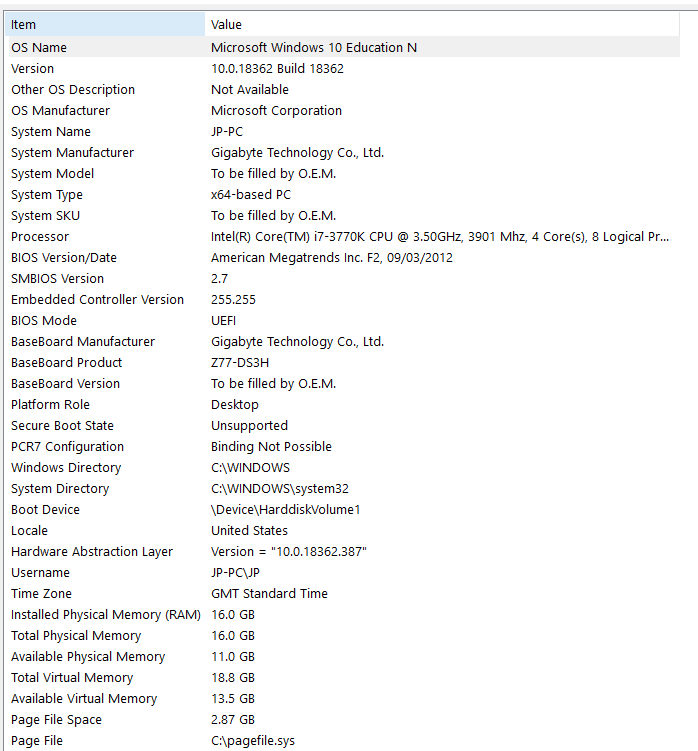Select the Platform Role row

50,405
